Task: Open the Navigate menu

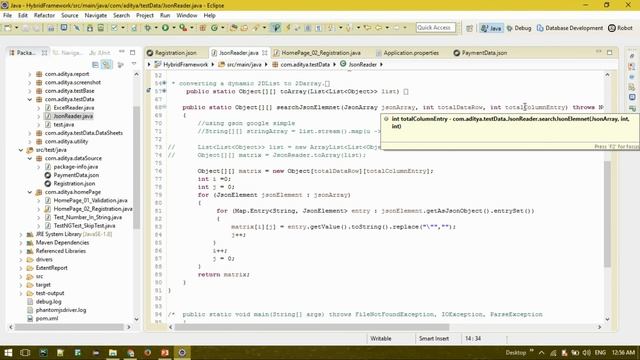Action: 96,16
